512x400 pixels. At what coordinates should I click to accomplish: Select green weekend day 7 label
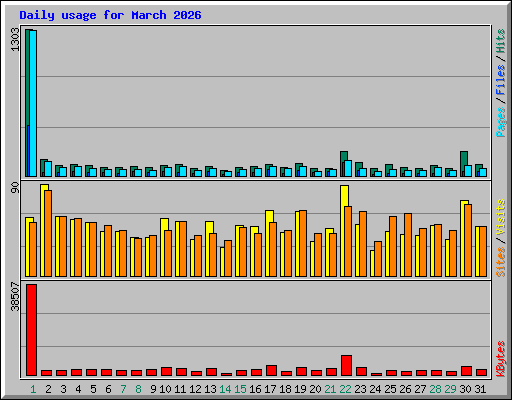click(123, 389)
